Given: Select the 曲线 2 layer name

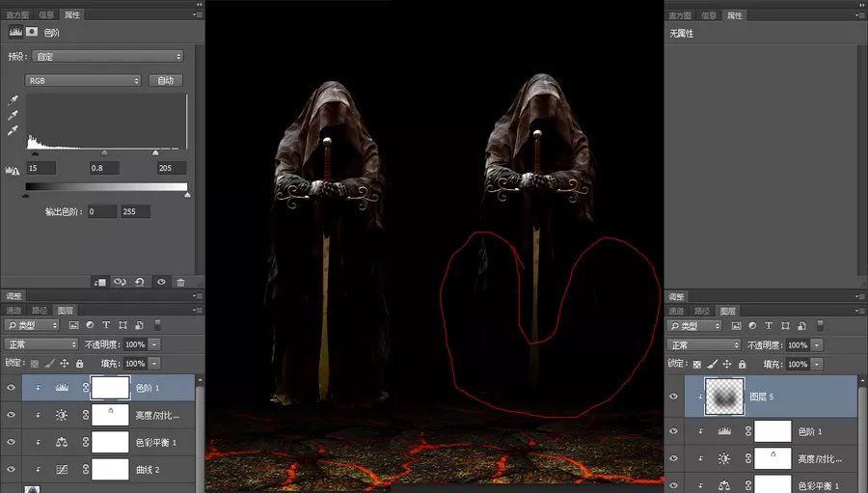Looking at the screenshot, I should (x=148, y=470).
